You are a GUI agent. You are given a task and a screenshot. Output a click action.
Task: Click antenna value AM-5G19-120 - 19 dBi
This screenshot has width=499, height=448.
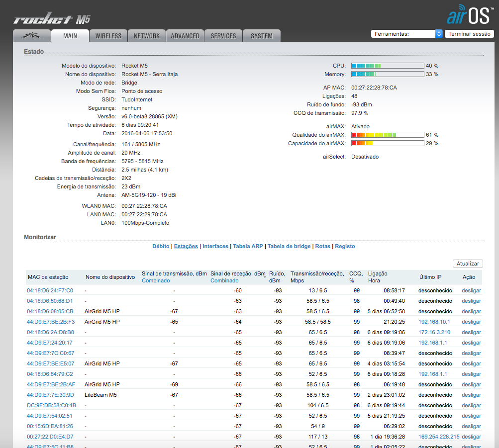[x=149, y=195]
